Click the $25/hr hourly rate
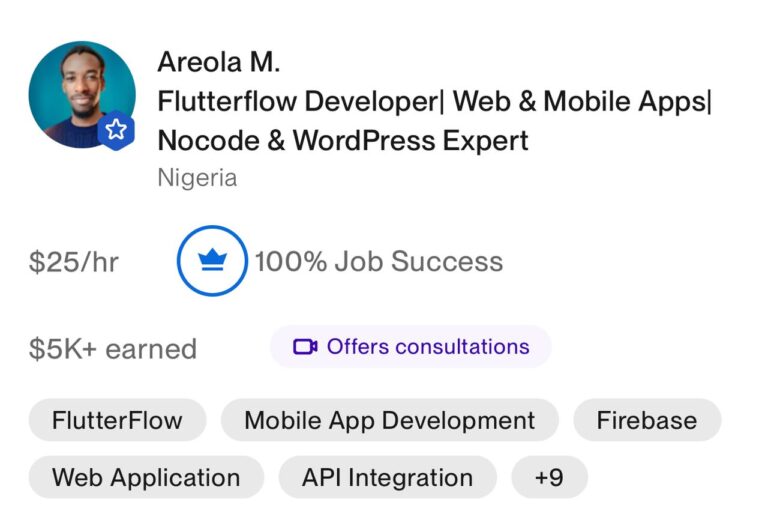The width and height of the screenshot is (768, 514). click(73, 262)
